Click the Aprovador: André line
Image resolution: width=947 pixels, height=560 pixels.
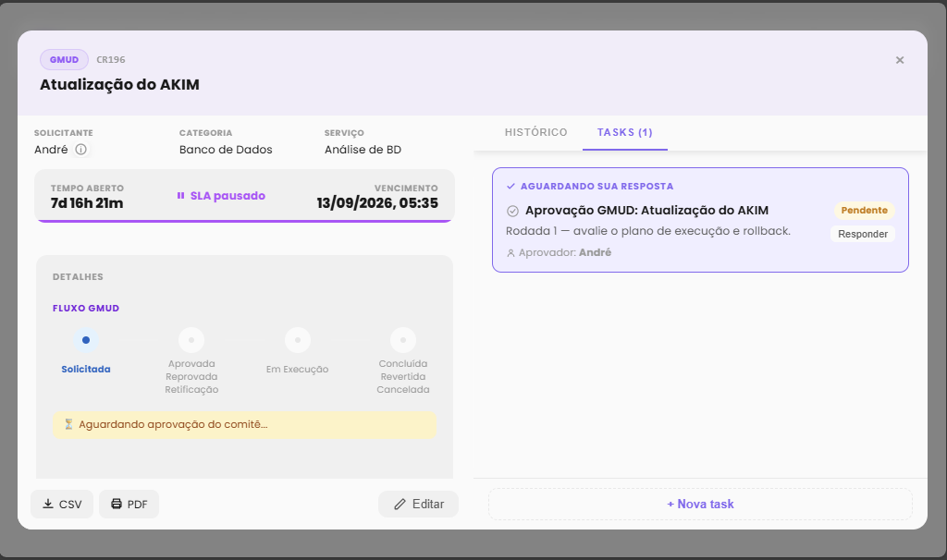click(560, 253)
